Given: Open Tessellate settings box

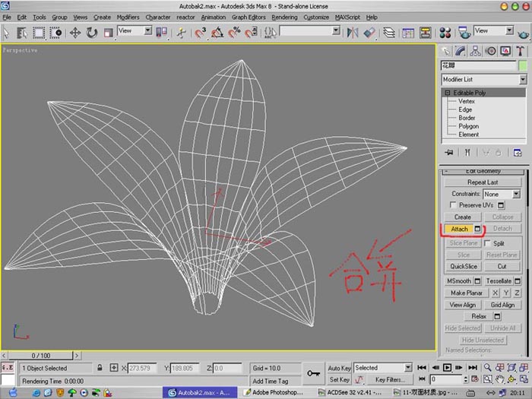Looking at the screenshot, I should [518, 281].
